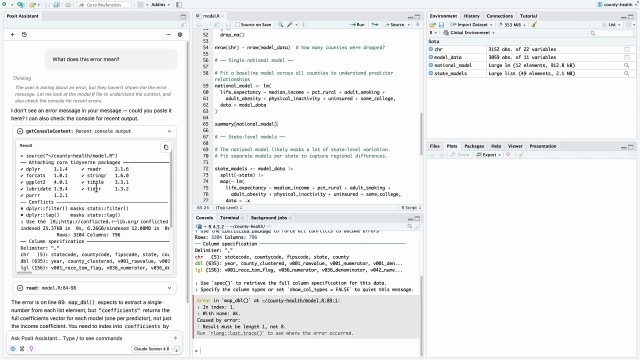640x360 pixels.
Task: Clear environment objects with broom icon
Action: [534, 24]
